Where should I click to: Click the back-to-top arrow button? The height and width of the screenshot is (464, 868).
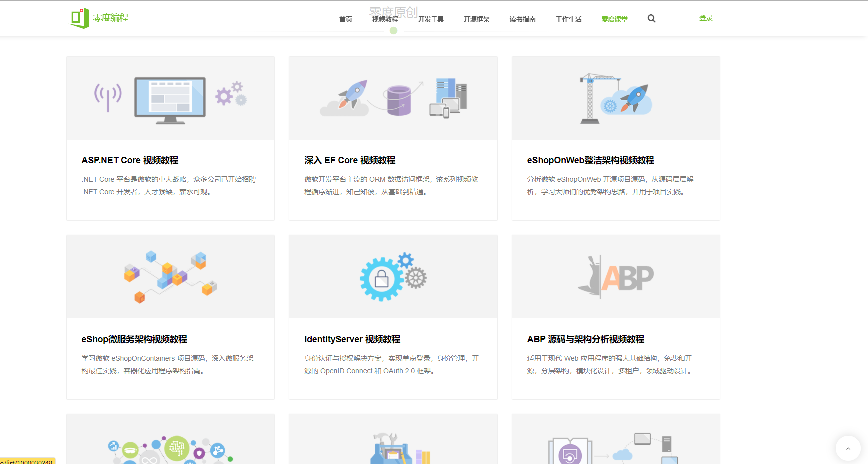click(848, 448)
